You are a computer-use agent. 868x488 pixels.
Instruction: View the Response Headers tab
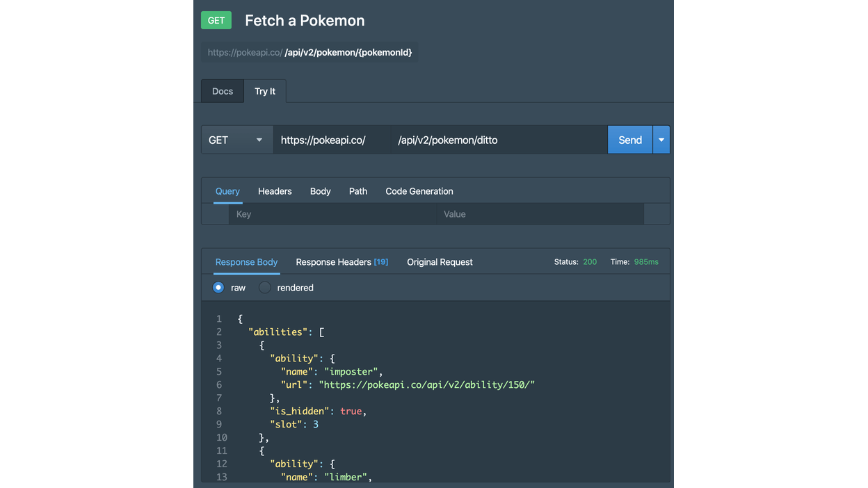coord(341,262)
